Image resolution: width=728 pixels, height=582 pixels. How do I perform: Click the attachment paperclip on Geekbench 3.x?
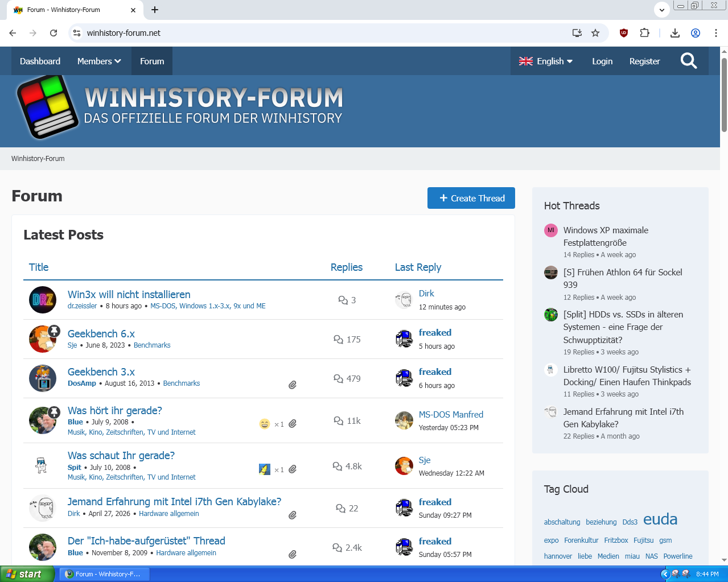click(293, 385)
